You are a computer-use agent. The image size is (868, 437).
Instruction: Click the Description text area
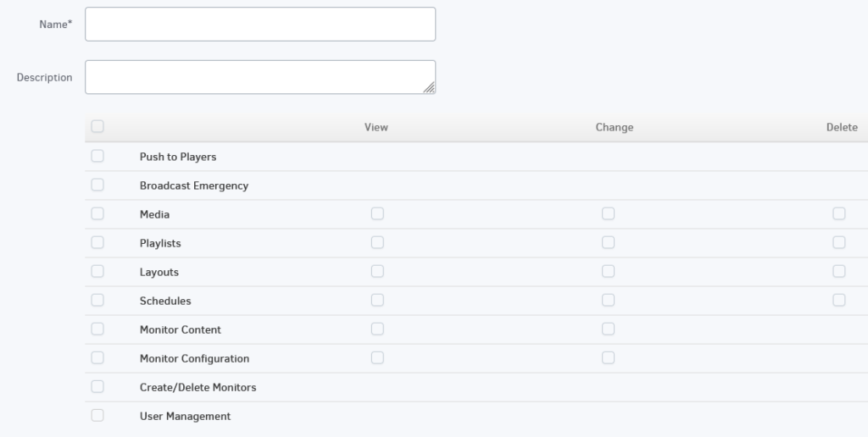[260, 77]
